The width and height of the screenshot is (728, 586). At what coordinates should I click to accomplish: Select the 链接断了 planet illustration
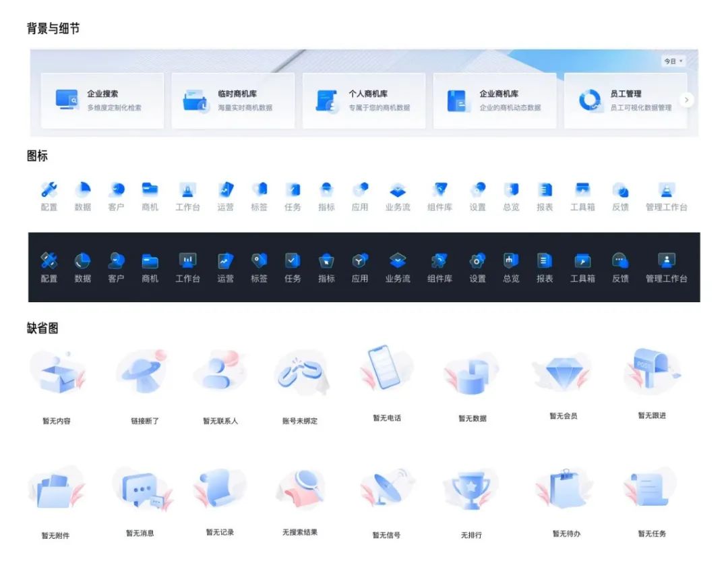[142, 373]
